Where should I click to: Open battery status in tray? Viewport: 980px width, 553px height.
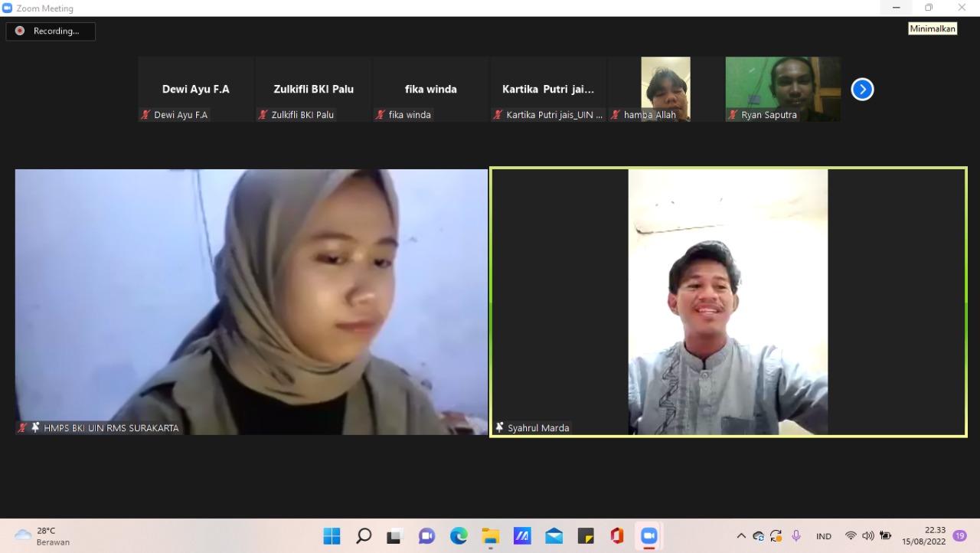tap(886, 536)
